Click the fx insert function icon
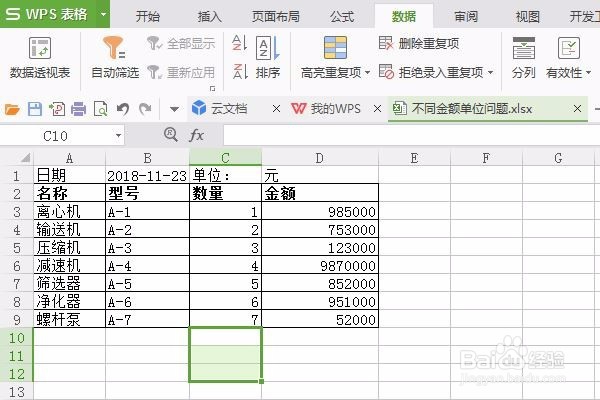The image size is (600, 400). point(196,135)
